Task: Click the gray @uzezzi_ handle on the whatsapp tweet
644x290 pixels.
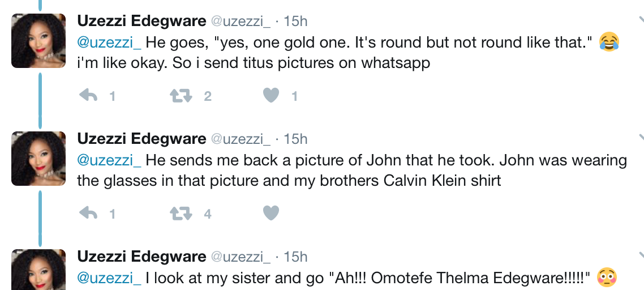Action: [241, 22]
